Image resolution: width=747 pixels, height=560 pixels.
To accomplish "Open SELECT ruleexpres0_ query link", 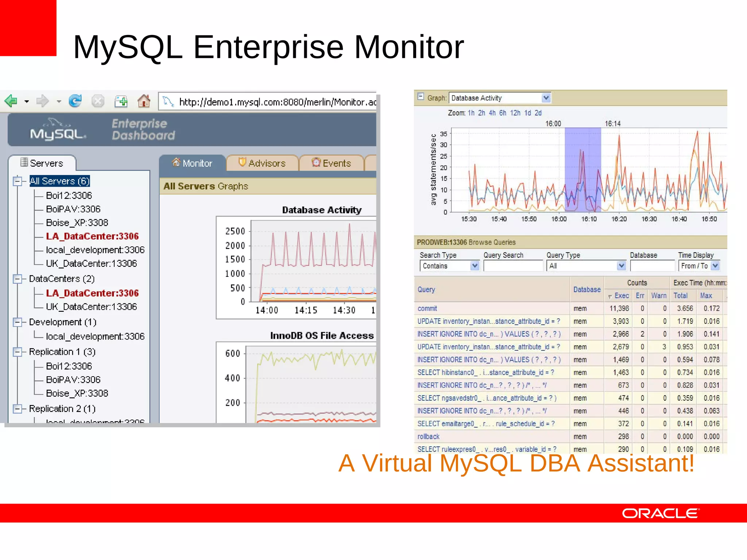I will pos(487,449).
